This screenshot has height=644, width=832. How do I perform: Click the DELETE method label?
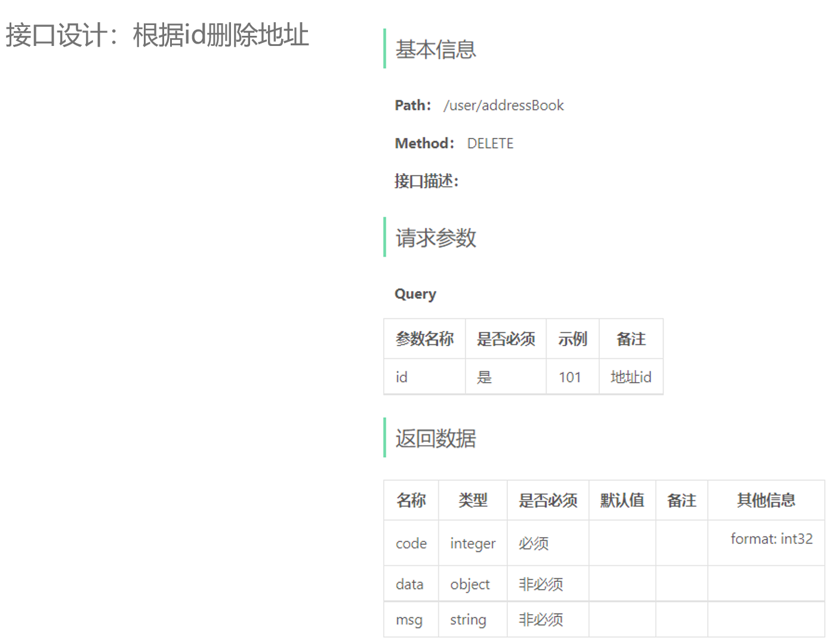coord(489,143)
